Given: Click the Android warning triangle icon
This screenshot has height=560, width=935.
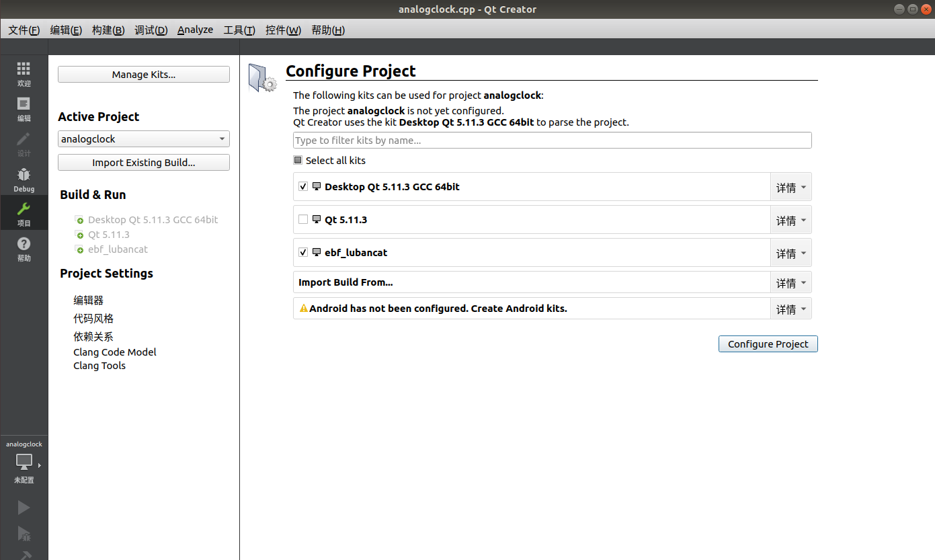Looking at the screenshot, I should click(x=304, y=309).
